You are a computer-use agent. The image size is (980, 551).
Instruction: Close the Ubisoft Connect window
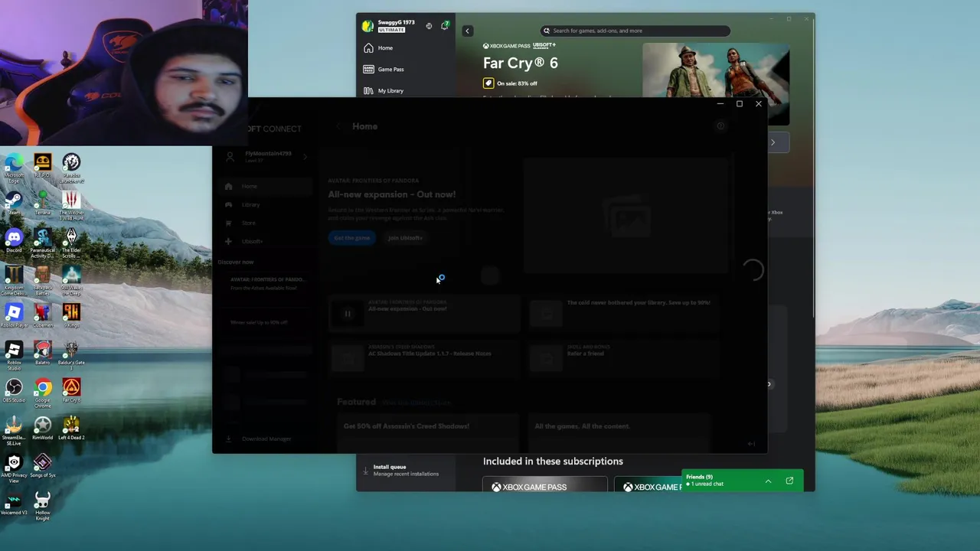pos(759,104)
